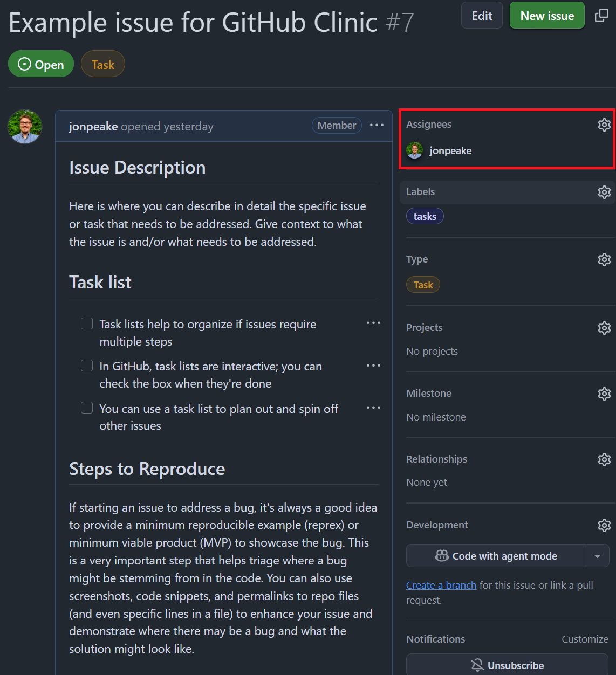Open options menu for third task item
This screenshot has height=675, width=616.
click(373, 408)
